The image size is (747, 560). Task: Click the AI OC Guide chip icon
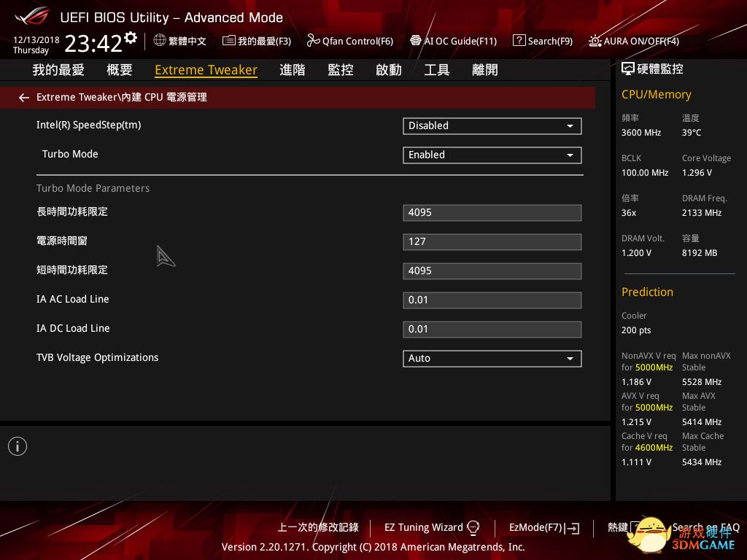pos(416,41)
